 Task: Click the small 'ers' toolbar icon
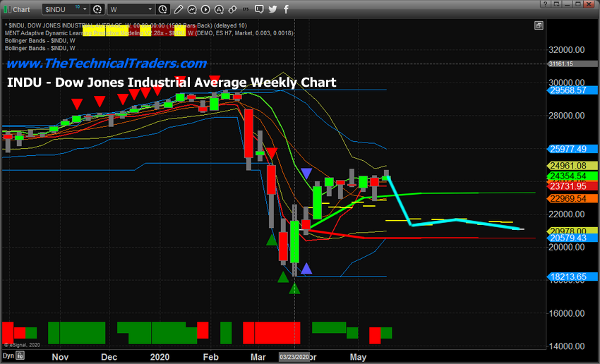(x=246, y=9)
